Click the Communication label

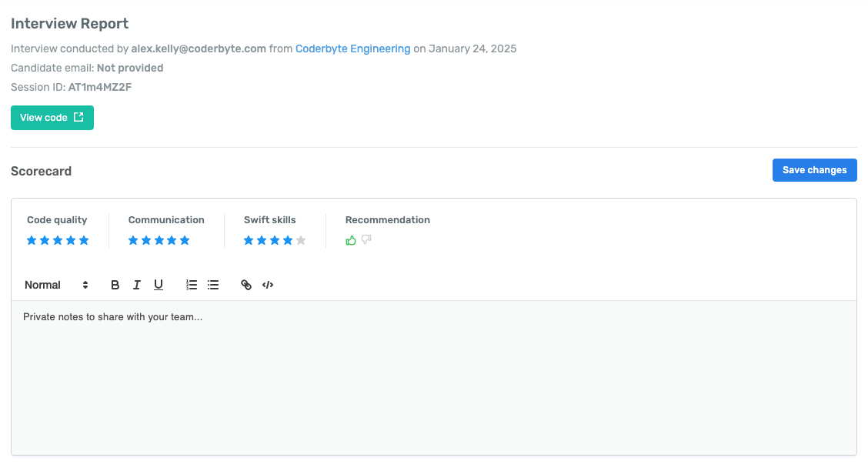pos(166,220)
